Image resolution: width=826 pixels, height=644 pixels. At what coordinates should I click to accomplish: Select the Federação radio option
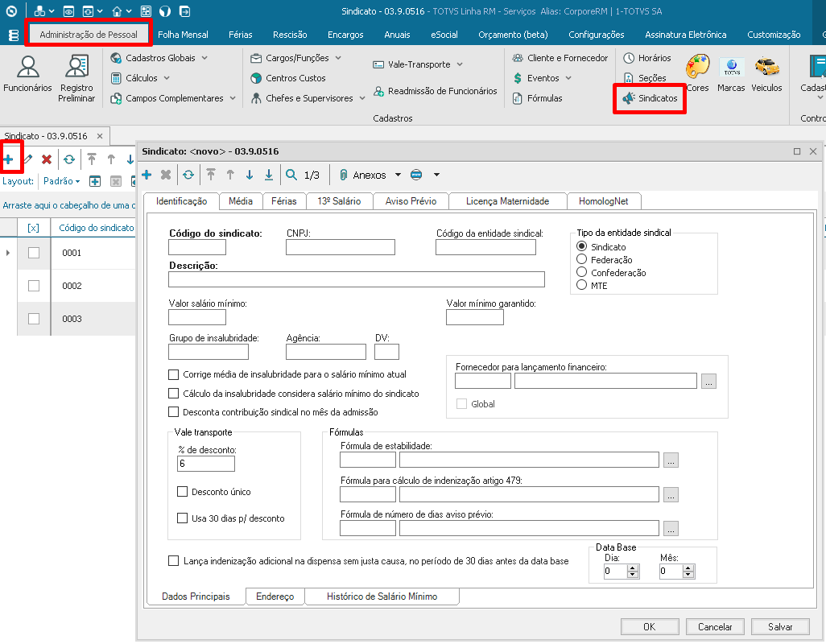tap(581, 259)
